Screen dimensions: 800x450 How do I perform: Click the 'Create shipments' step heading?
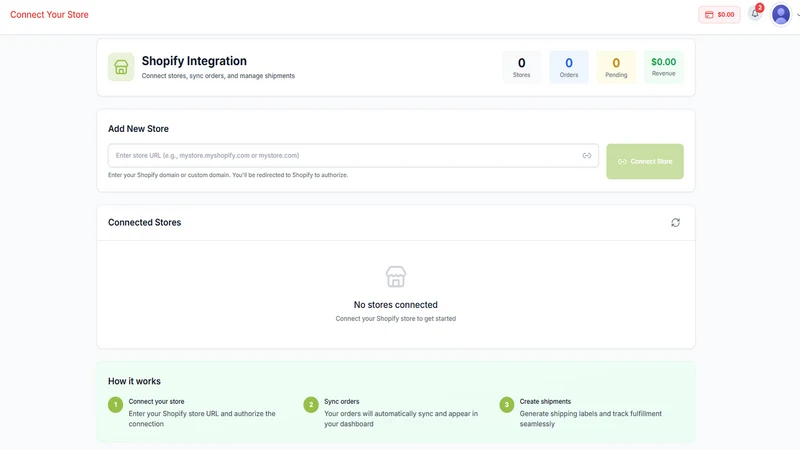(545, 402)
